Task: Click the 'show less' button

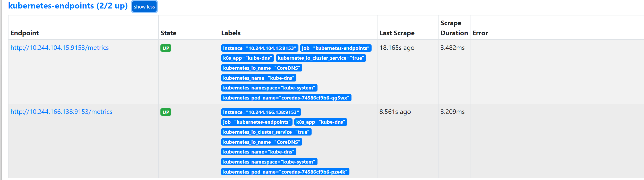Action: point(144,7)
